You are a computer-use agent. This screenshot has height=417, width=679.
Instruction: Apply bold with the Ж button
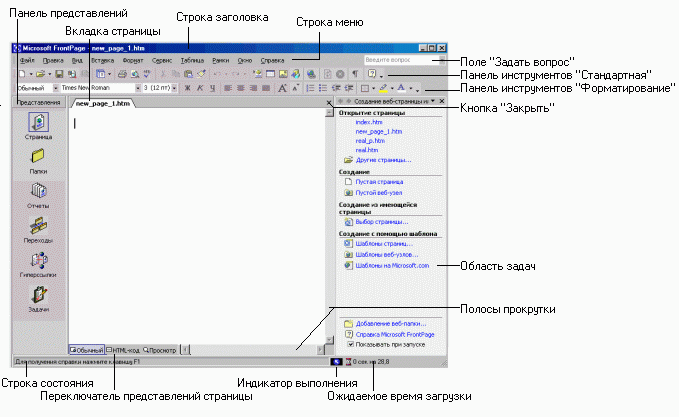[188, 88]
